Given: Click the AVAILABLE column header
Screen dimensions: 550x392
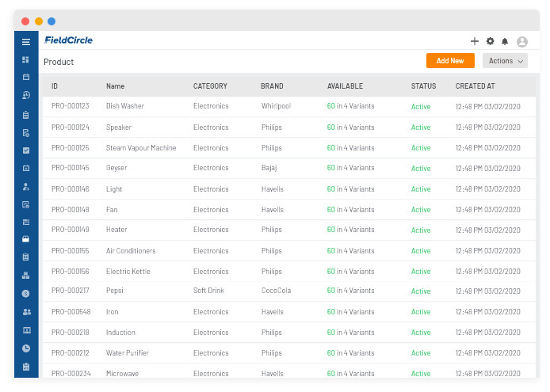Looking at the screenshot, I should click(346, 86).
